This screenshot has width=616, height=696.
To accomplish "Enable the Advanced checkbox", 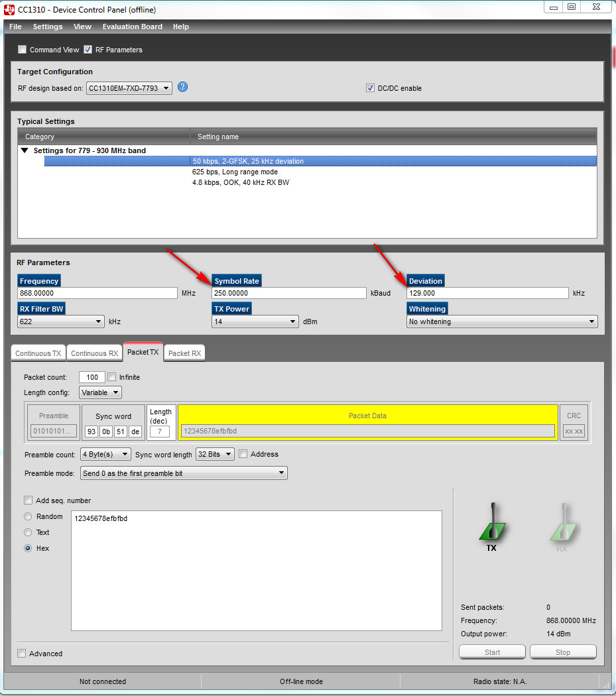I will (21, 653).
